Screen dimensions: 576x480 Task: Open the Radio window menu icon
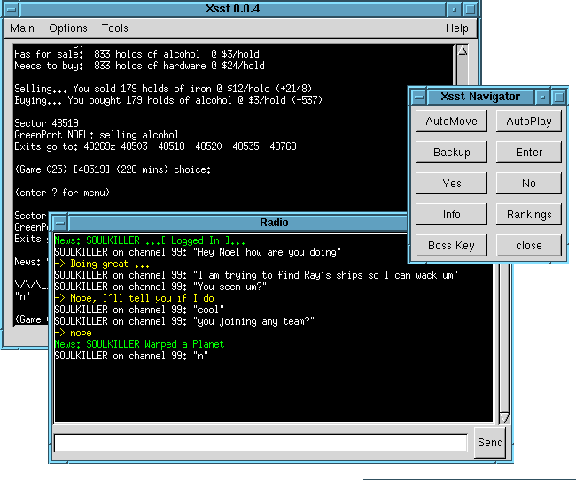[60, 222]
